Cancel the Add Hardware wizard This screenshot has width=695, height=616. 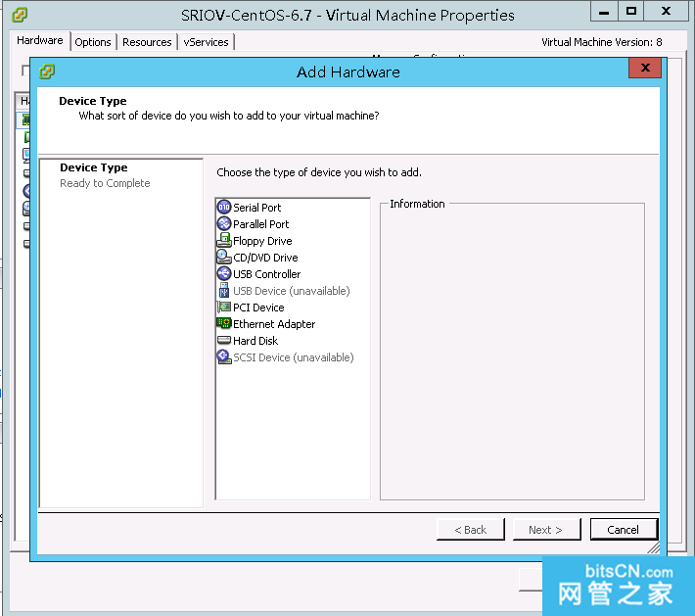click(624, 530)
